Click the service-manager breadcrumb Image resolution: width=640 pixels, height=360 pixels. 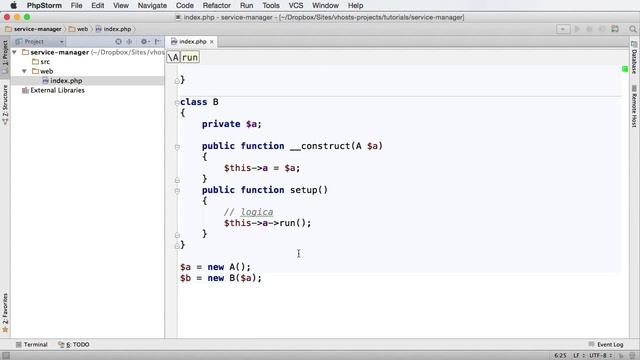click(33, 29)
